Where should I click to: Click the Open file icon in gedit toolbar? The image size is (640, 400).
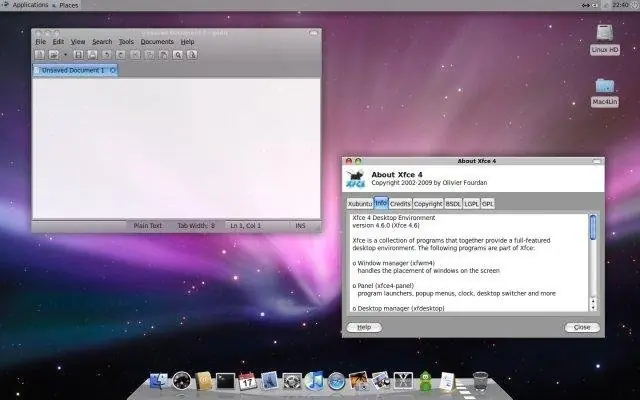[53, 55]
